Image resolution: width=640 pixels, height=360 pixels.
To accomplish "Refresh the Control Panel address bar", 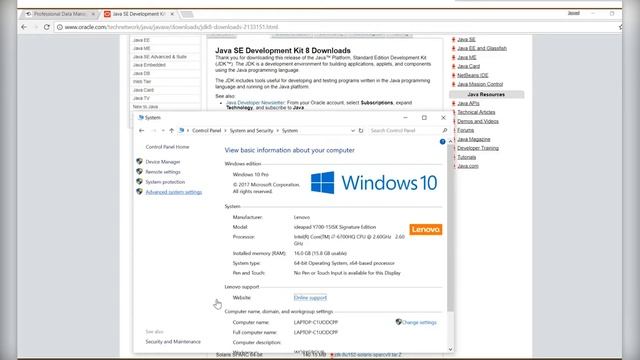I will 361,131.
